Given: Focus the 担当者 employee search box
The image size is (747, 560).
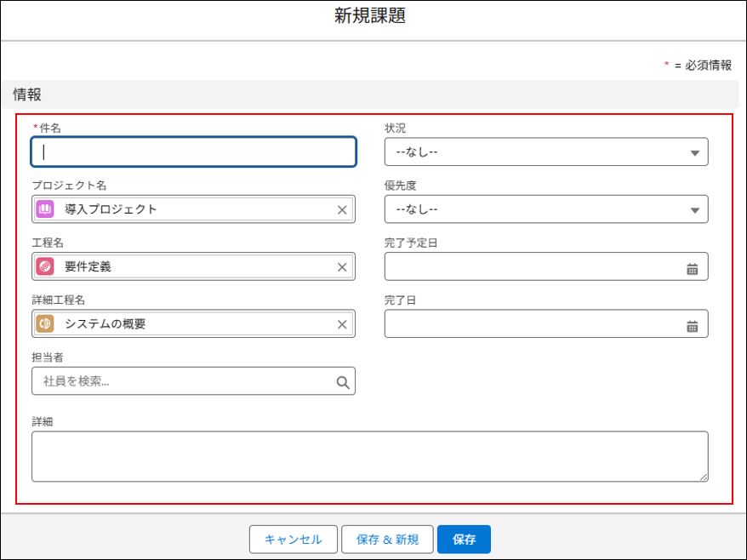Looking at the screenshot, I should point(183,382).
